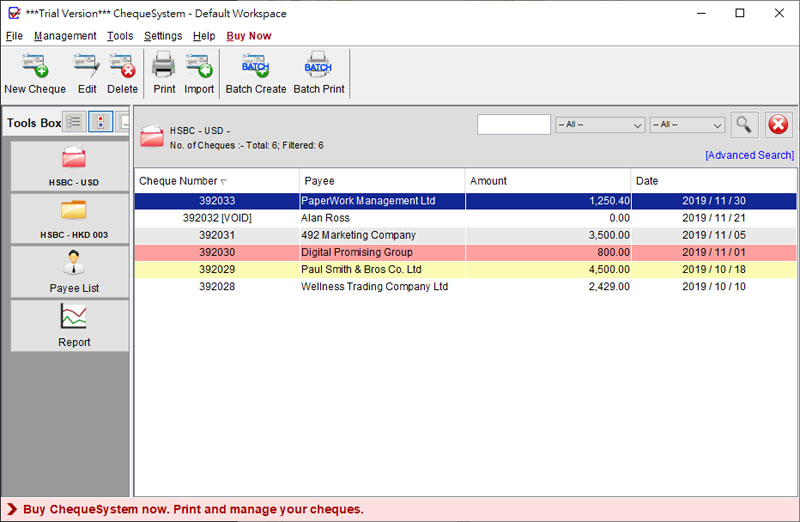
Task: Open the Payee List in Tools Box
Action: click(x=74, y=272)
